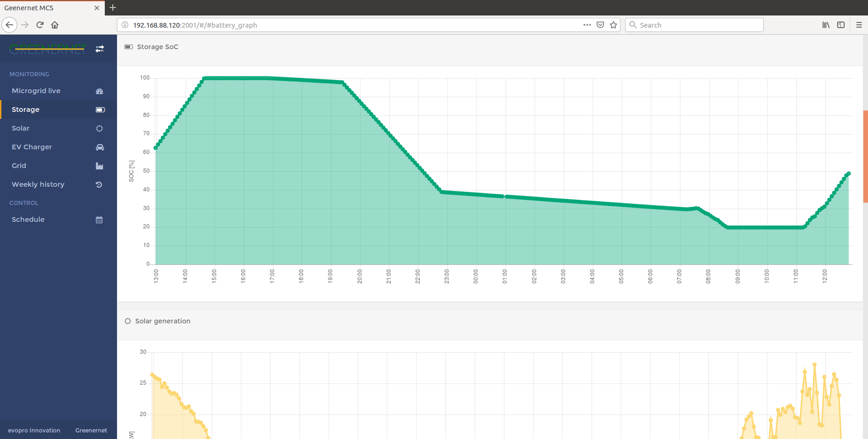Toggle browser sidebar view icon
The width and height of the screenshot is (868, 439).
pos(841,25)
